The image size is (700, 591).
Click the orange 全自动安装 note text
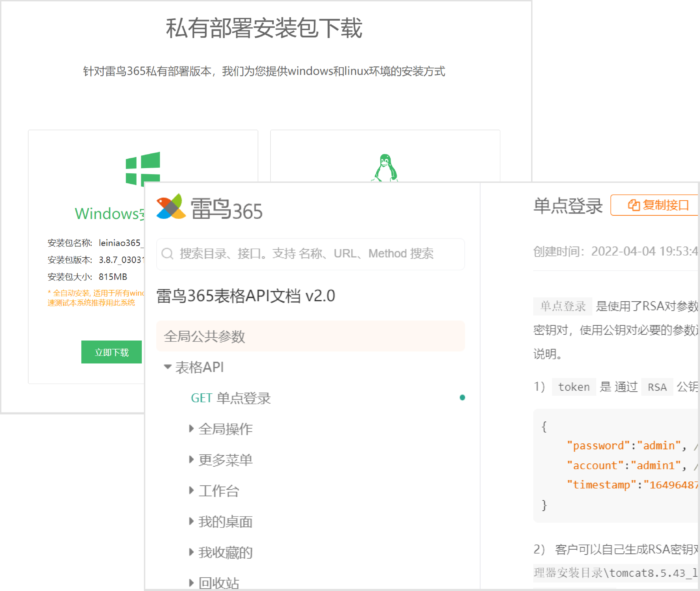(x=96, y=298)
